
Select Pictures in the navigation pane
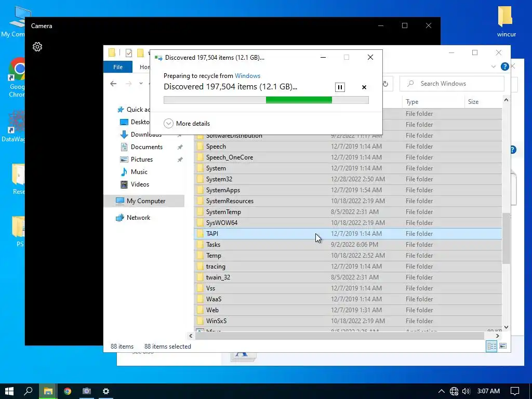(x=141, y=159)
